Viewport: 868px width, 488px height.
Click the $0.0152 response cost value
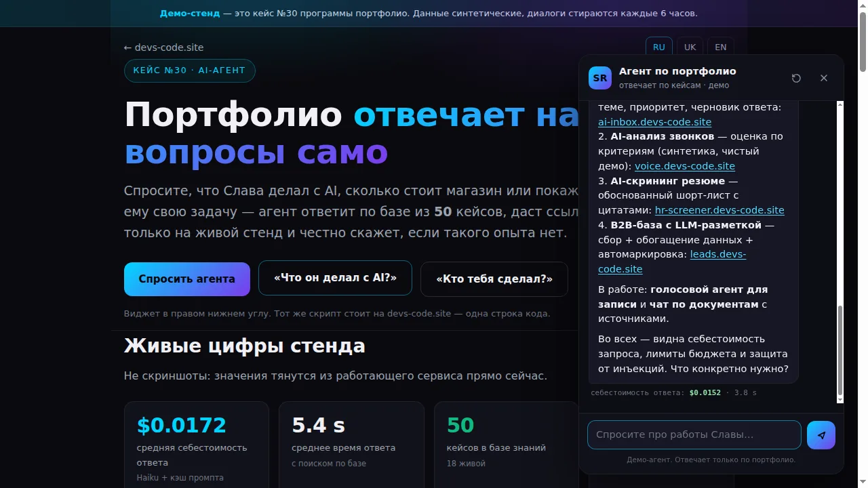click(705, 393)
